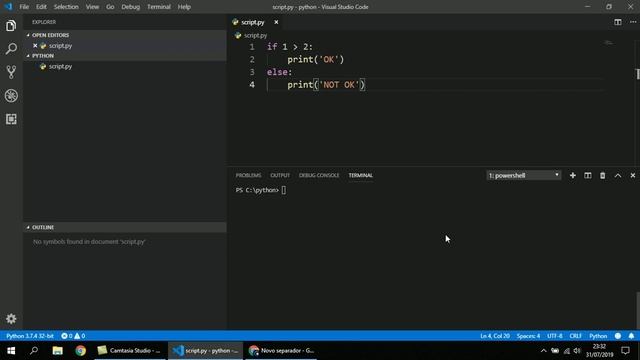Image resolution: width=640 pixels, height=360 pixels.
Task: Open the Debug menu
Action: click(131, 7)
